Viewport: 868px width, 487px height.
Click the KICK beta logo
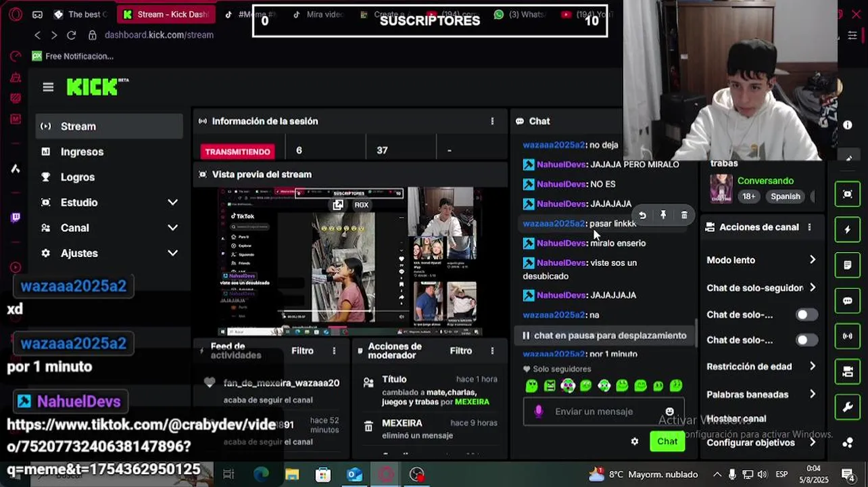[97, 87]
